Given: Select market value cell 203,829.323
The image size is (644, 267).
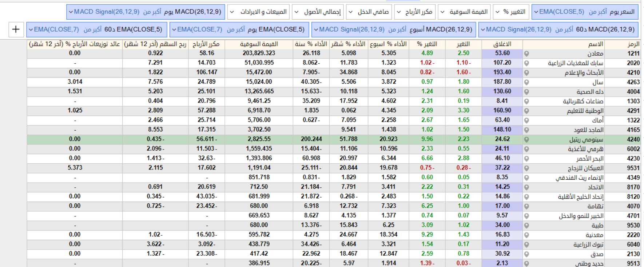Looking at the screenshot, I should pyautogui.click(x=259, y=53).
